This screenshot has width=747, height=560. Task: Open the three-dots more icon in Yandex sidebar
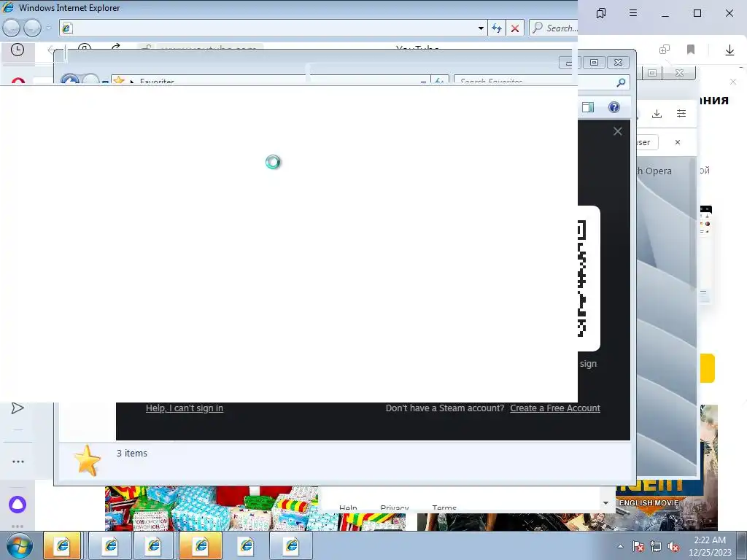click(18, 462)
